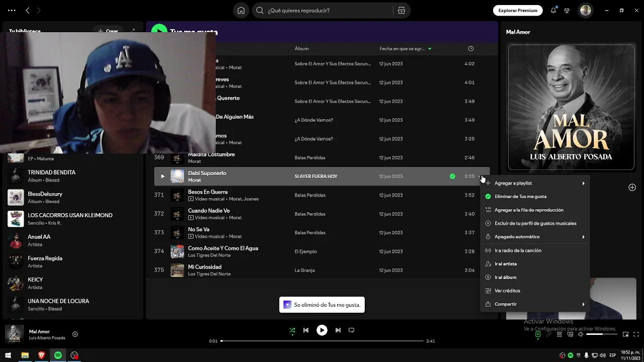644x362 pixels.
Task: Choose Agregar a la fila de reproducción
Action: [x=535, y=210]
